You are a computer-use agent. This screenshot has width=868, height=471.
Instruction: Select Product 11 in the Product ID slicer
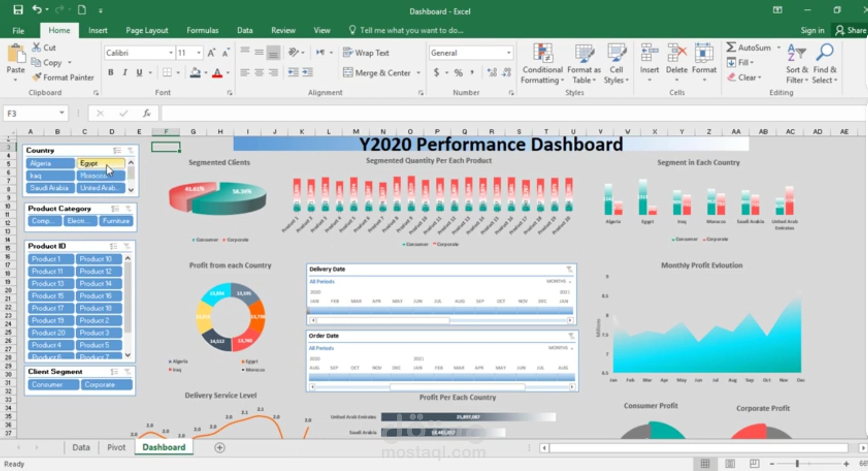click(51, 271)
